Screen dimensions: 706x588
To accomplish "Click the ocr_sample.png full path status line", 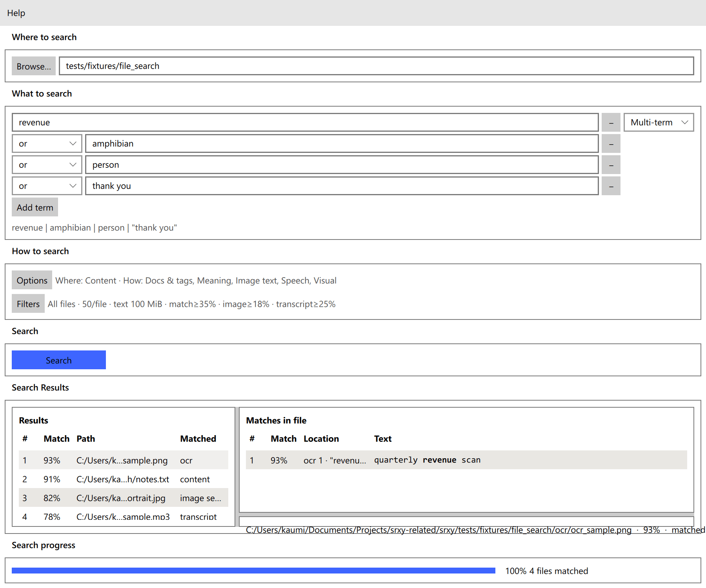I will (475, 530).
